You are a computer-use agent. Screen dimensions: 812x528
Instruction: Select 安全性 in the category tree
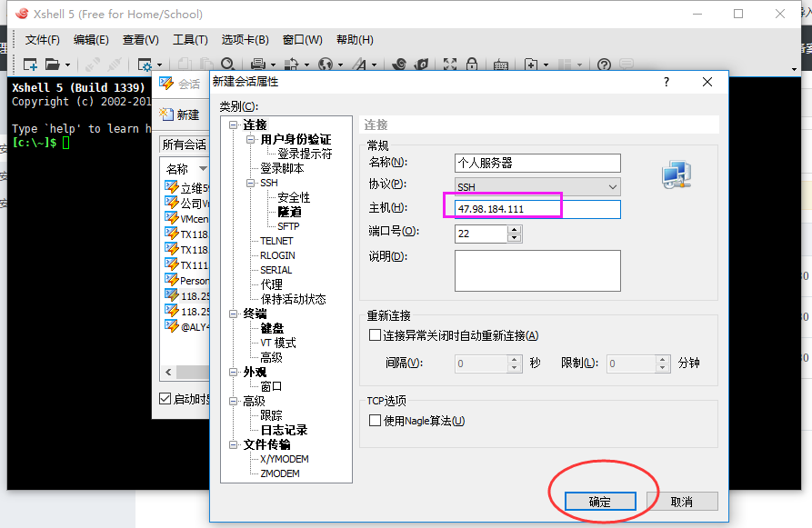[294, 197]
